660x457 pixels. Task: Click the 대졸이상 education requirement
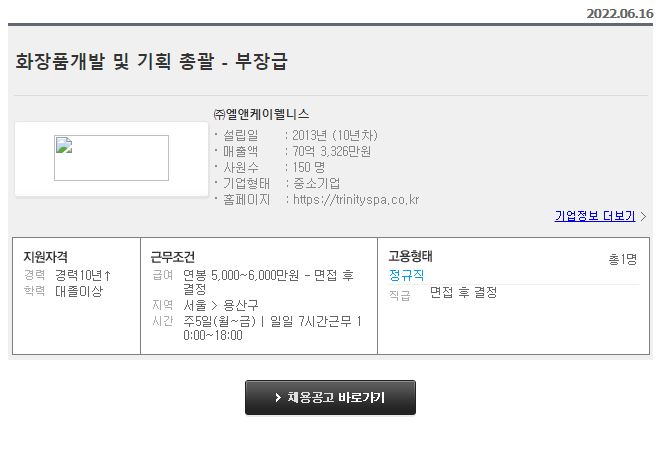click(x=79, y=291)
